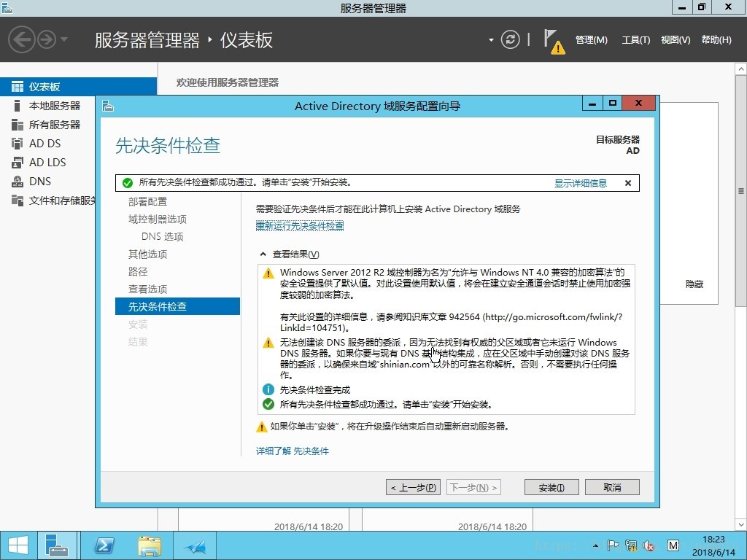Click the blue bird app icon in taskbar

(196, 545)
